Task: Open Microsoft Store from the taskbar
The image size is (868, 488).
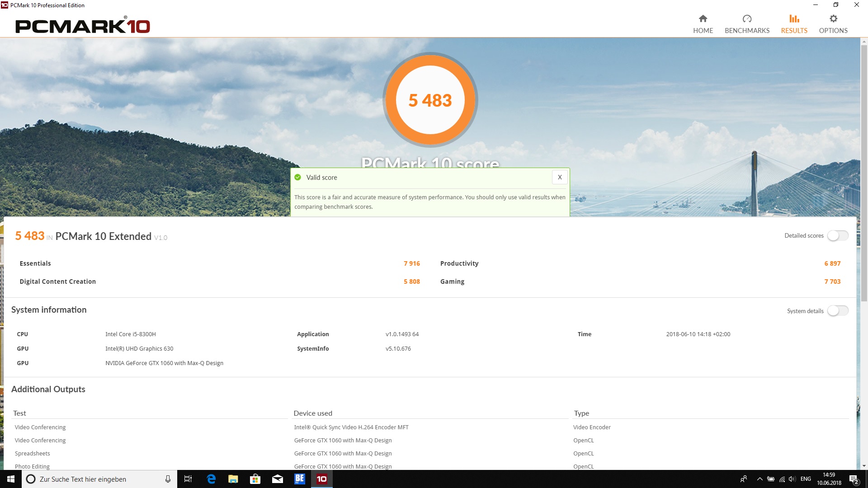Action: pos(255,479)
